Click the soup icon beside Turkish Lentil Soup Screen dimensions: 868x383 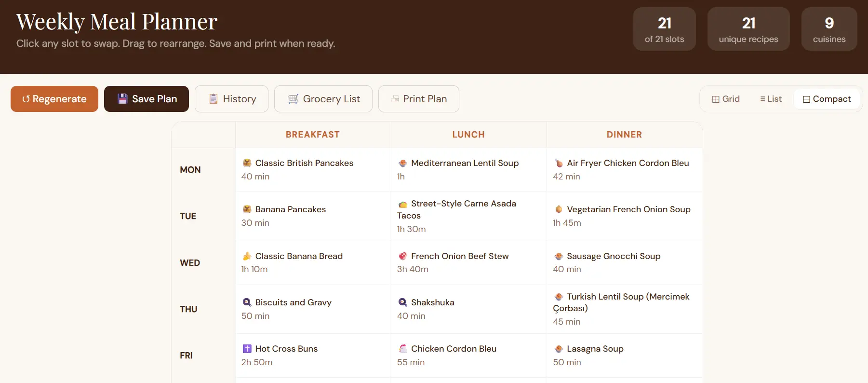559,297
